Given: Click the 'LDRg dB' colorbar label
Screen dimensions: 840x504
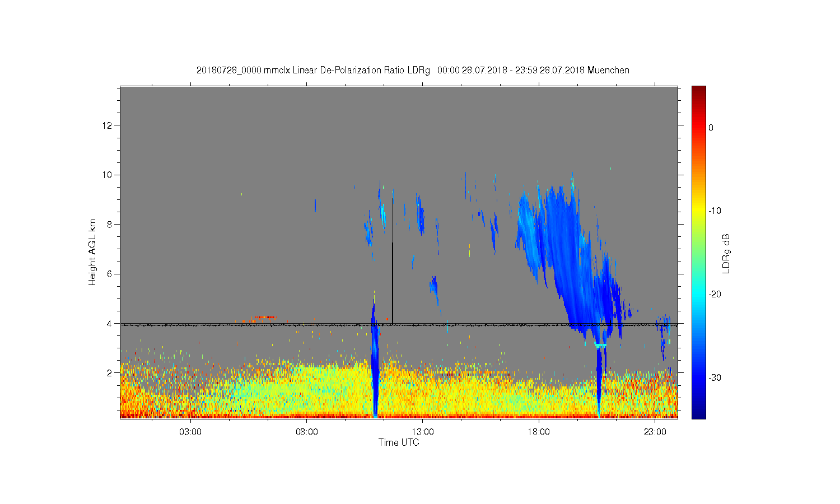Looking at the screenshot, I should [x=726, y=254].
